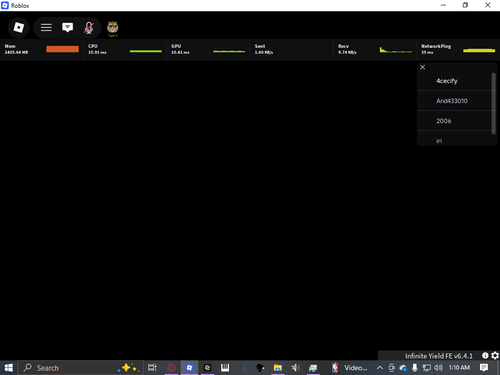Select the NetworkPing stat panel
500x375 pixels.
(458, 49)
